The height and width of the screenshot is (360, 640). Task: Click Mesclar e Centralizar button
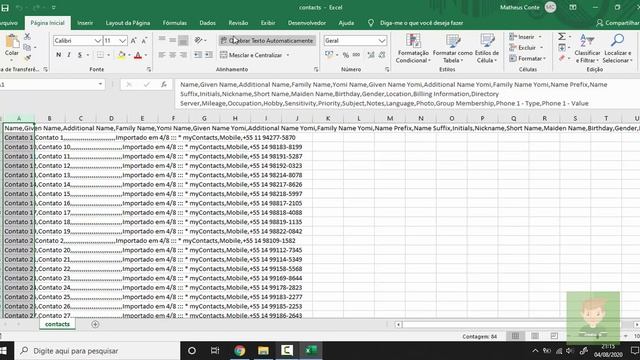(x=251, y=55)
